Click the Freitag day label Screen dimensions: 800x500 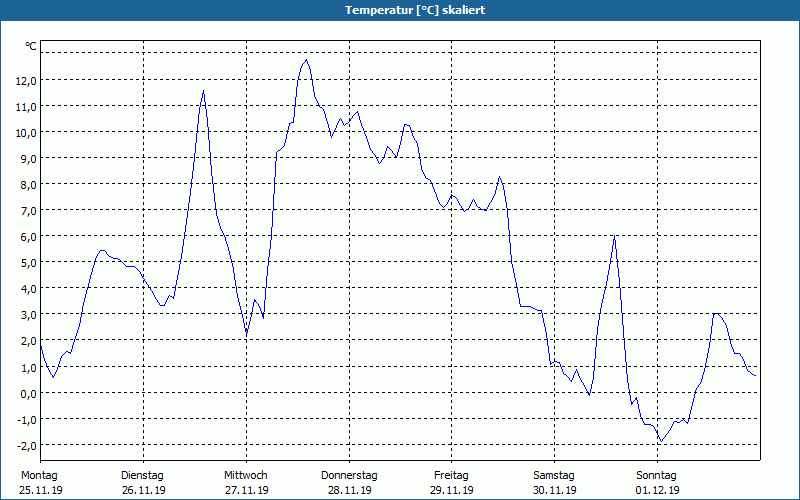pyautogui.click(x=451, y=476)
